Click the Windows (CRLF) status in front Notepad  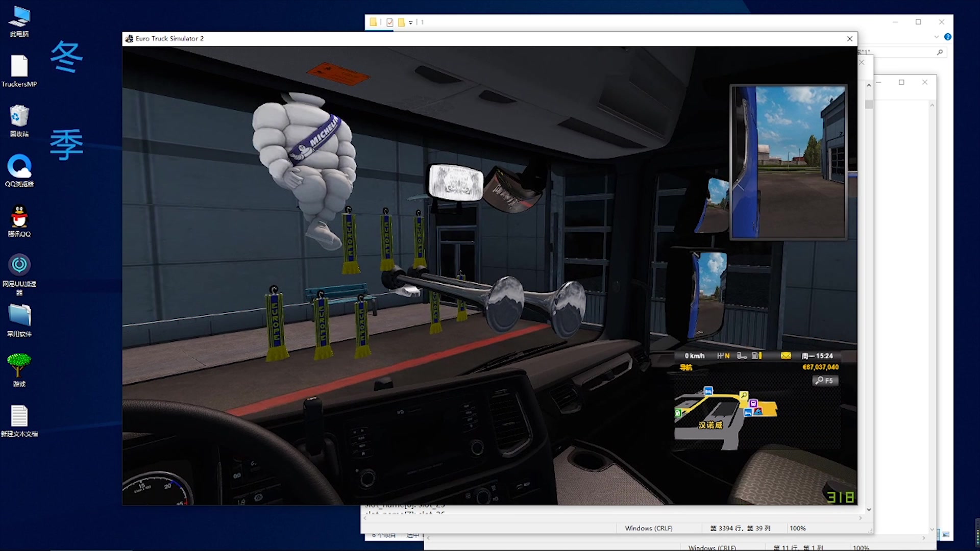pyautogui.click(x=649, y=528)
